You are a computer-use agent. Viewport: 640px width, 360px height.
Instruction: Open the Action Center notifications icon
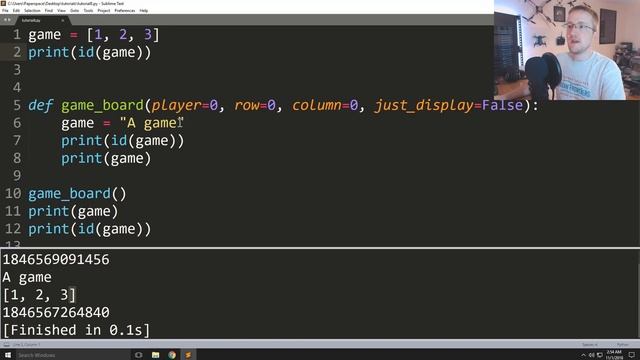(x=631, y=355)
